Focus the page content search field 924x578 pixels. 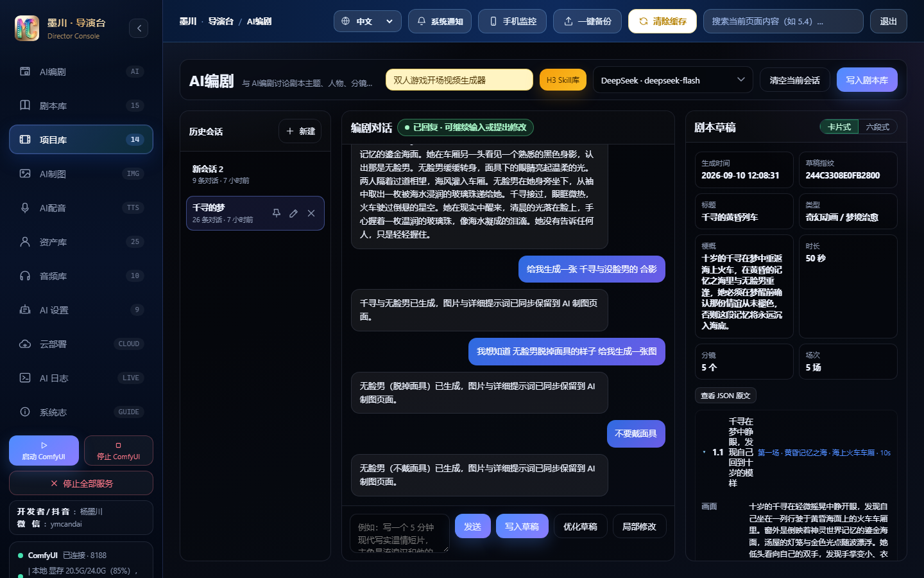[x=783, y=21]
